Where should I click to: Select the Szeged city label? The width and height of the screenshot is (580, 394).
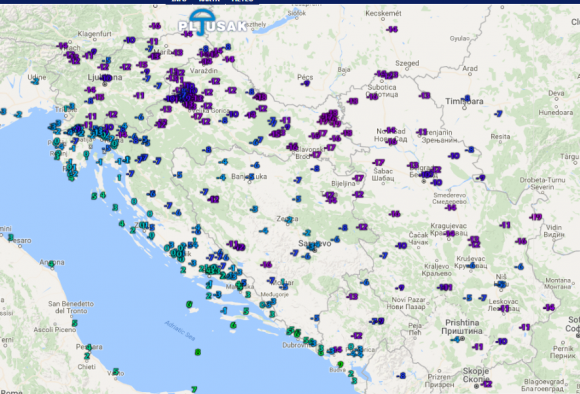pos(407,63)
